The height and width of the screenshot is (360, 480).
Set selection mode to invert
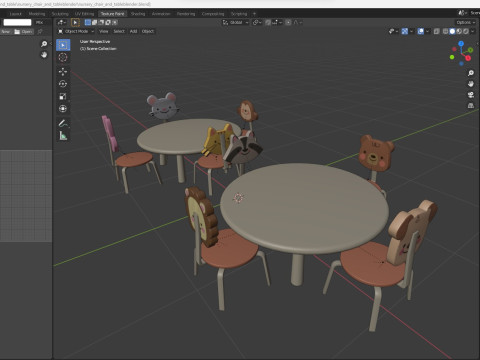(x=108, y=22)
